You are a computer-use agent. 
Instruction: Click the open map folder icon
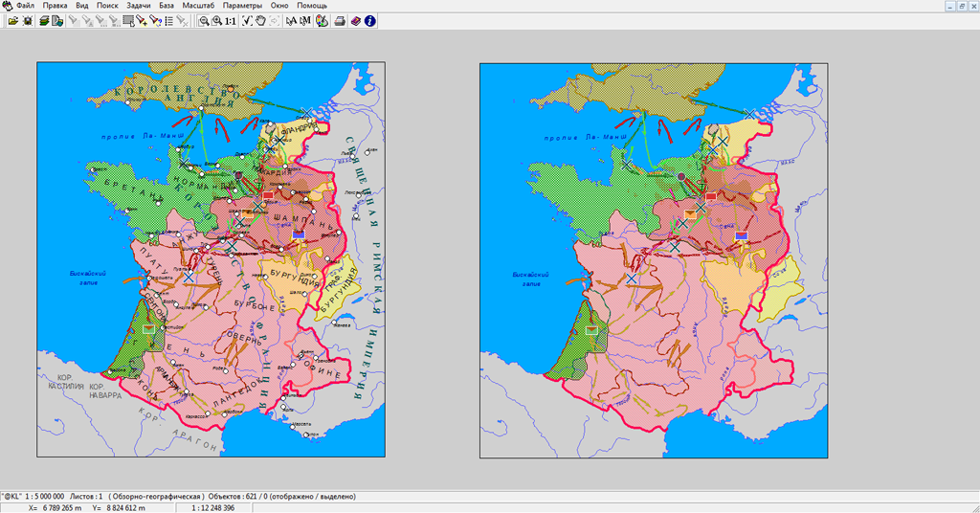coord(12,21)
